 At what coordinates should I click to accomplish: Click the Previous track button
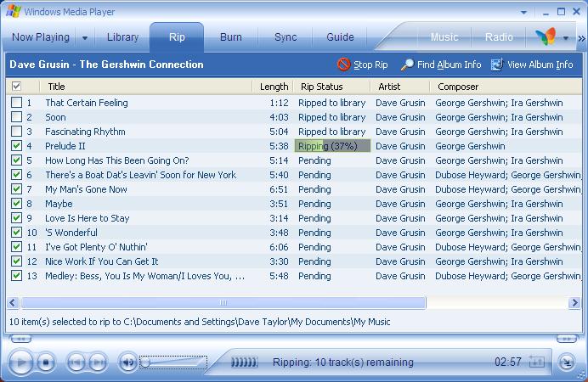(x=76, y=362)
